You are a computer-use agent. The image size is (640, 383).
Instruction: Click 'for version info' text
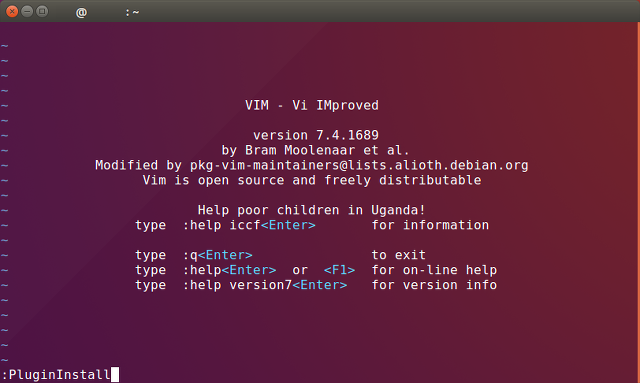[434, 285]
